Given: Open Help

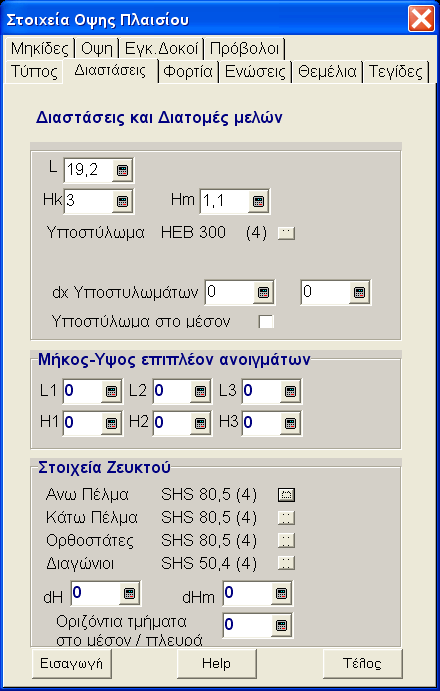Looking at the screenshot, I should click(x=216, y=663).
